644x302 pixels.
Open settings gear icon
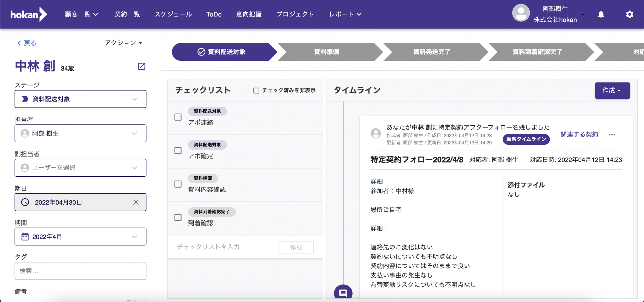(x=629, y=14)
